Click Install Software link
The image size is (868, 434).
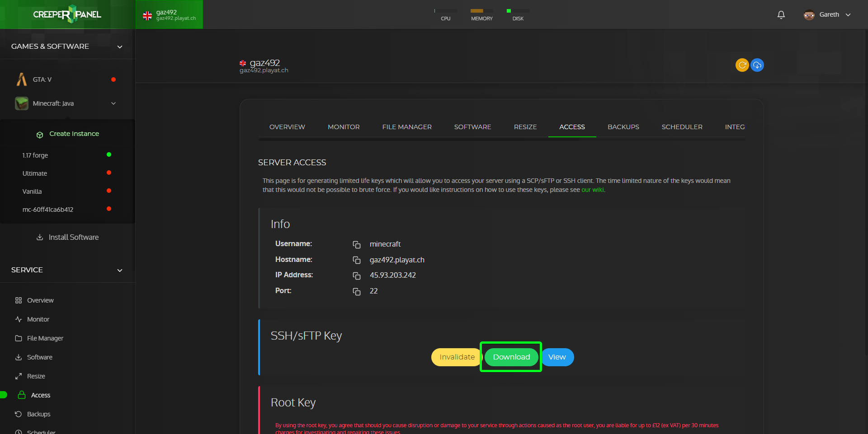74,237
